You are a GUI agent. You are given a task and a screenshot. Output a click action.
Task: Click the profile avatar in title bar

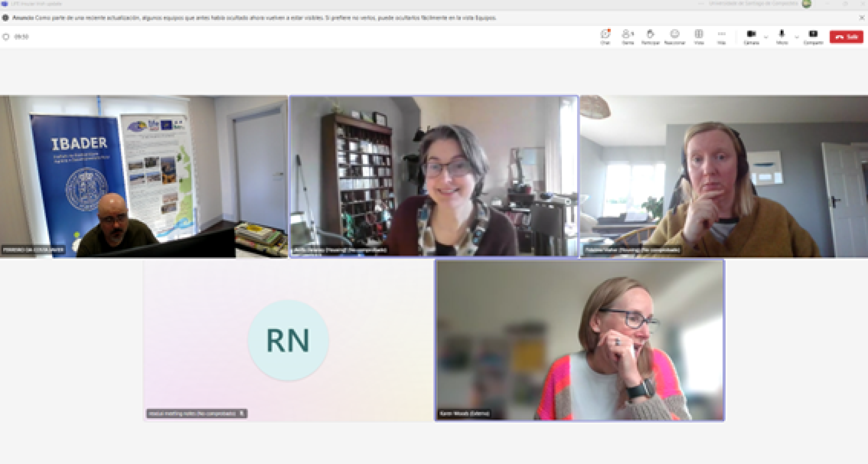[x=806, y=4]
